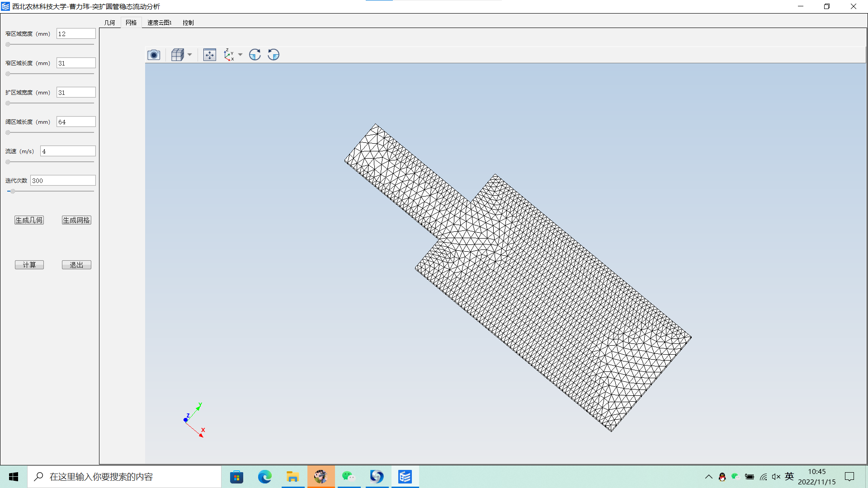Viewport: 868px width, 488px height.
Task: Switch to the 网格 tab
Action: [x=131, y=23]
